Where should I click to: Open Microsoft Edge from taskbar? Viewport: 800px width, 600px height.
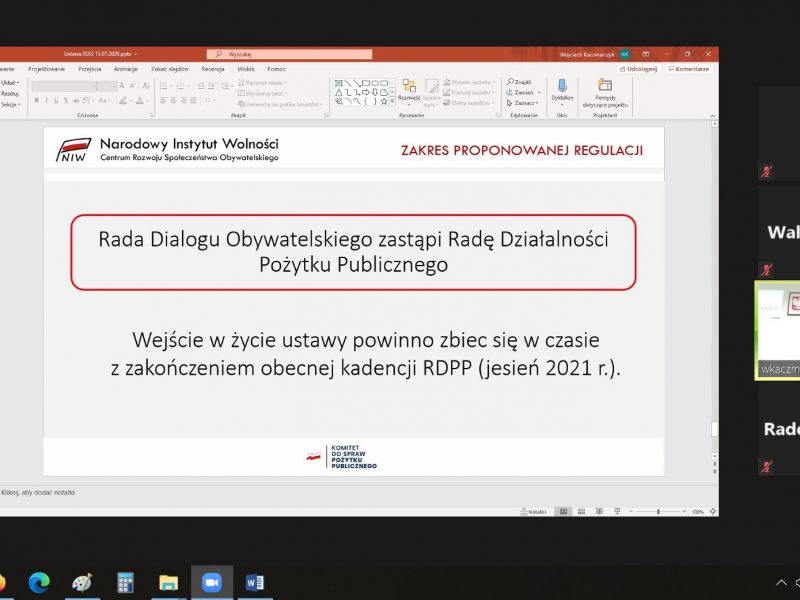click(x=39, y=582)
